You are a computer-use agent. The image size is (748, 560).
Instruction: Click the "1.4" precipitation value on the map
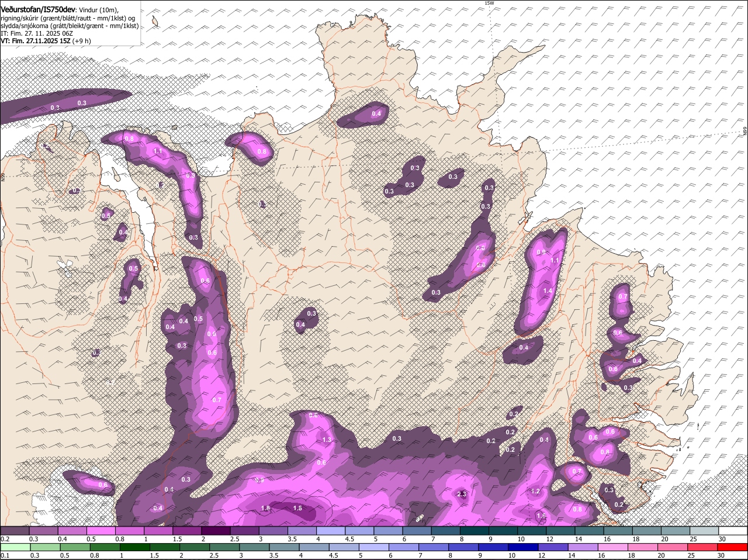coord(548,291)
